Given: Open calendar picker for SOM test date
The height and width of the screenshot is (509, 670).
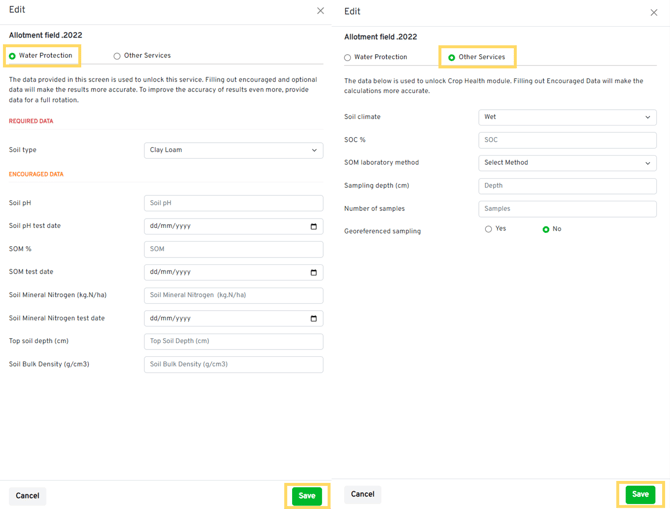Looking at the screenshot, I should tap(313, 272).
